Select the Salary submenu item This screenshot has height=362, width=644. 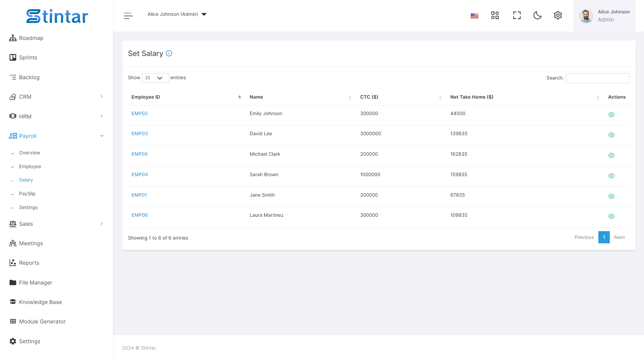tap(26, 180)
